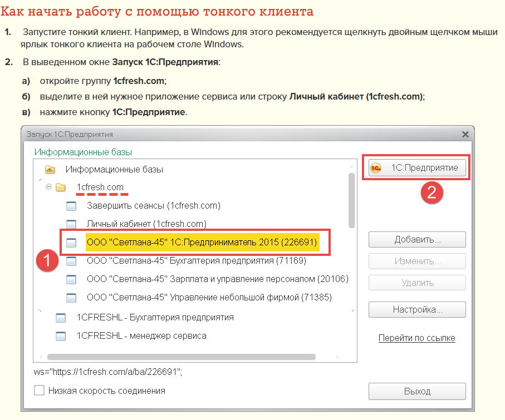Select 1CFRESHL - менеджер сервиса entry
Viewport: 505px width, 420px height.
click(x=141, y=335)
